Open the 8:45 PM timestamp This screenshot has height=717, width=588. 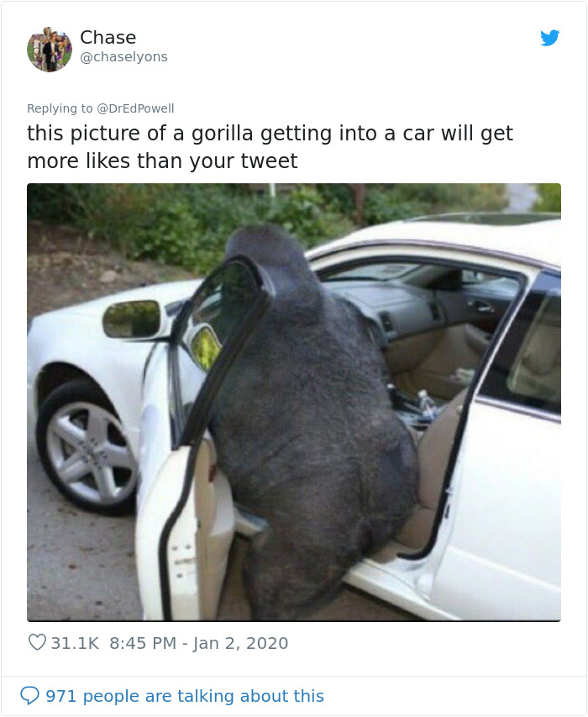click(143, 643)
